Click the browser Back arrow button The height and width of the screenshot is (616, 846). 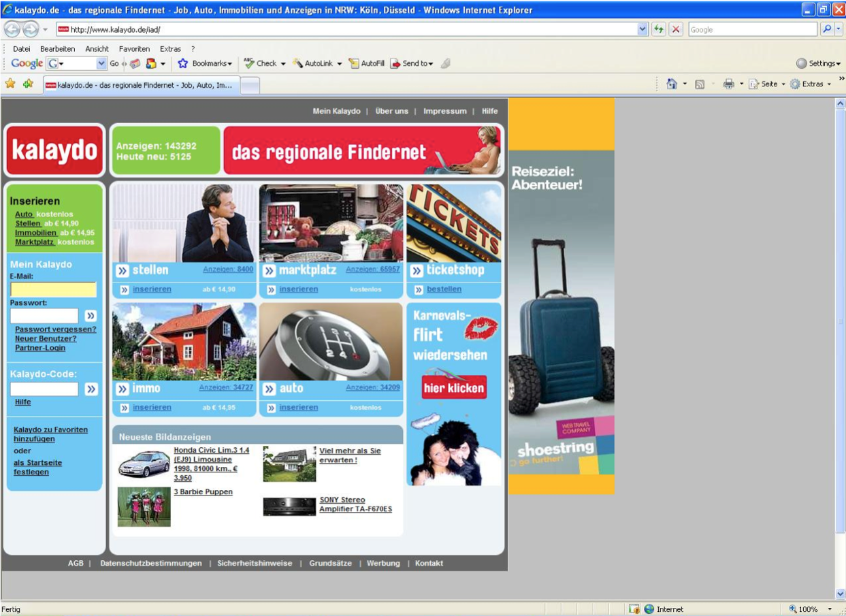tap(12, 29)
